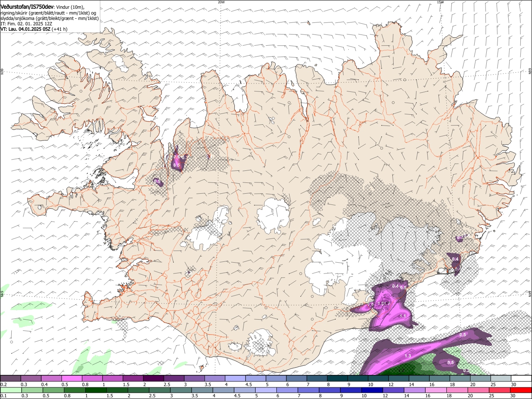Click the lower light pink swatch labeled 16
This screenshot has height=399, width=532.
pos(436,390)
